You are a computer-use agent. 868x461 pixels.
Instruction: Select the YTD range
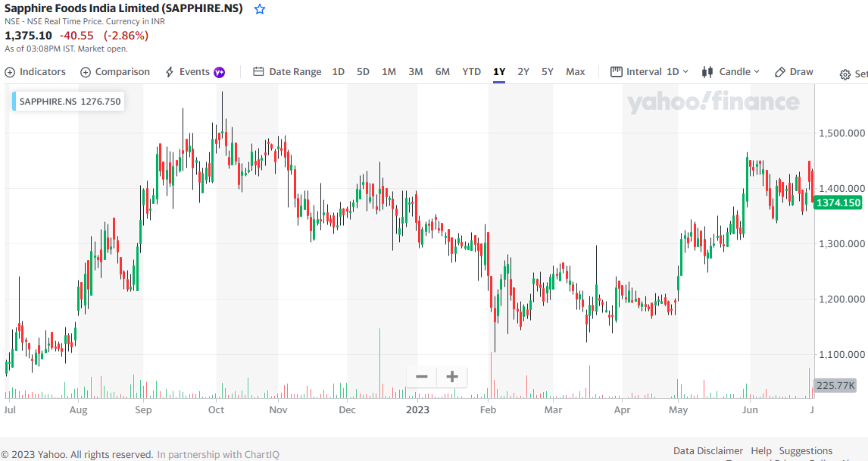(472, 72)
